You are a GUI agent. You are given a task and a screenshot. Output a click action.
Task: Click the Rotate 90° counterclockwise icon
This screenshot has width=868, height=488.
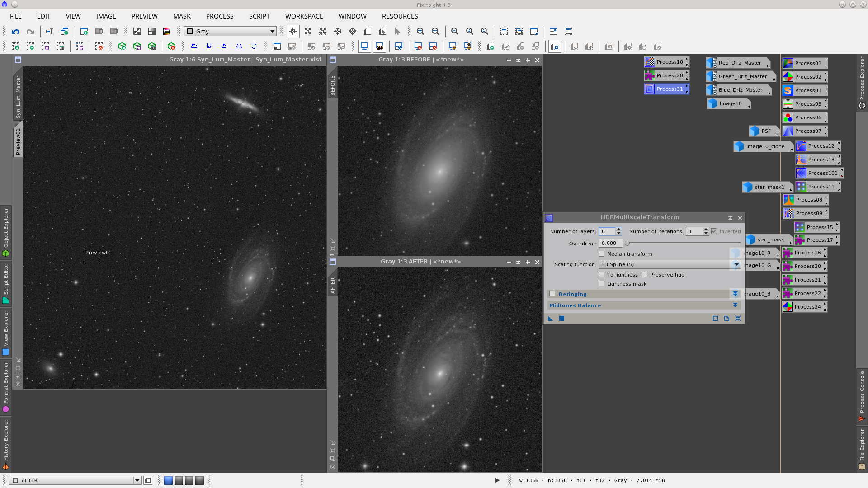(223, 46)
